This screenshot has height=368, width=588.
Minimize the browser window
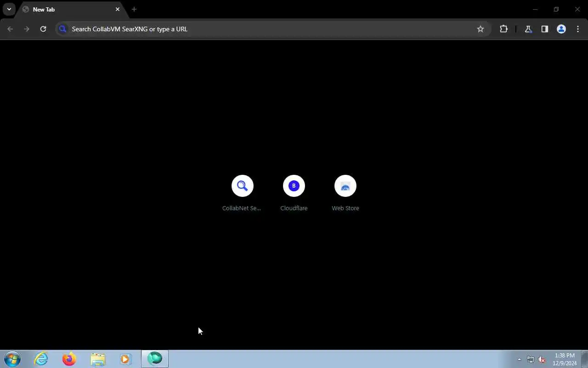(x=535, y=9)
